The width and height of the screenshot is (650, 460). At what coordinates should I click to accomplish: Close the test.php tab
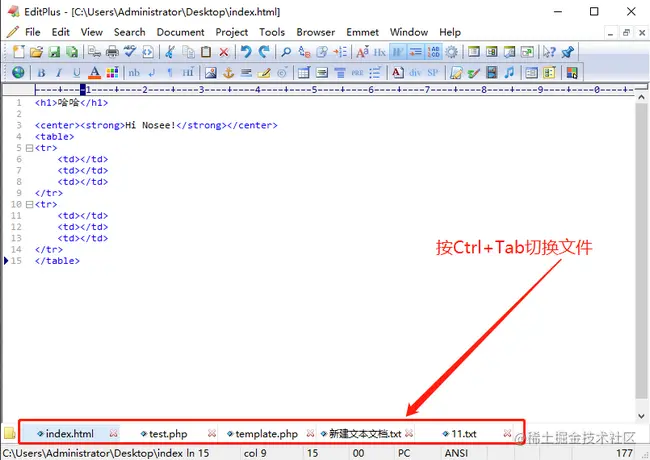211,433
